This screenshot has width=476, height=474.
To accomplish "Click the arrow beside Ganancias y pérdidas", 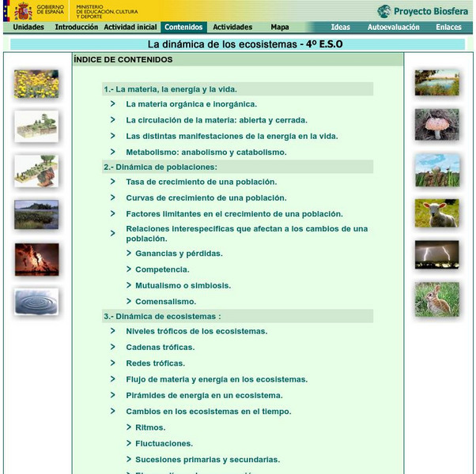I will [x=129, y=253].
